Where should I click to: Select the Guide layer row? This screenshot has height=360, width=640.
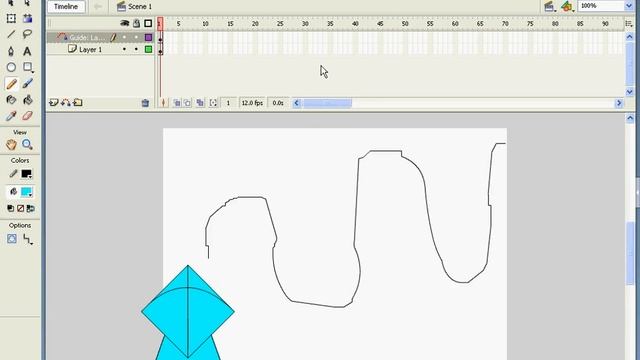tap(100, 38)
